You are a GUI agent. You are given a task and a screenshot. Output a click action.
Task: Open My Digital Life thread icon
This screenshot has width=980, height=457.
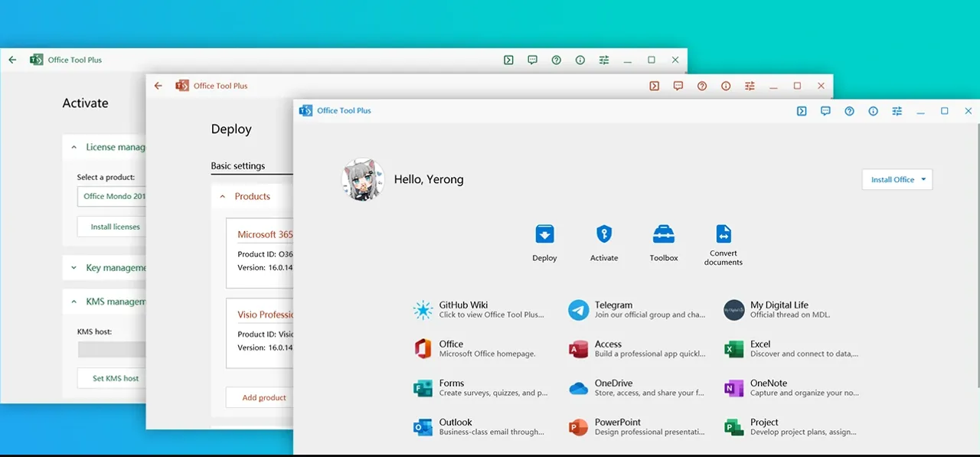(733, 310)
